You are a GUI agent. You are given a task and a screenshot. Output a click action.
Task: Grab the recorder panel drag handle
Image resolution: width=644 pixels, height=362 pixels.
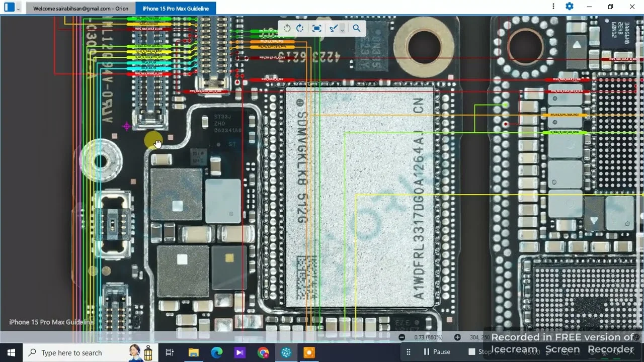pos(409,352)
